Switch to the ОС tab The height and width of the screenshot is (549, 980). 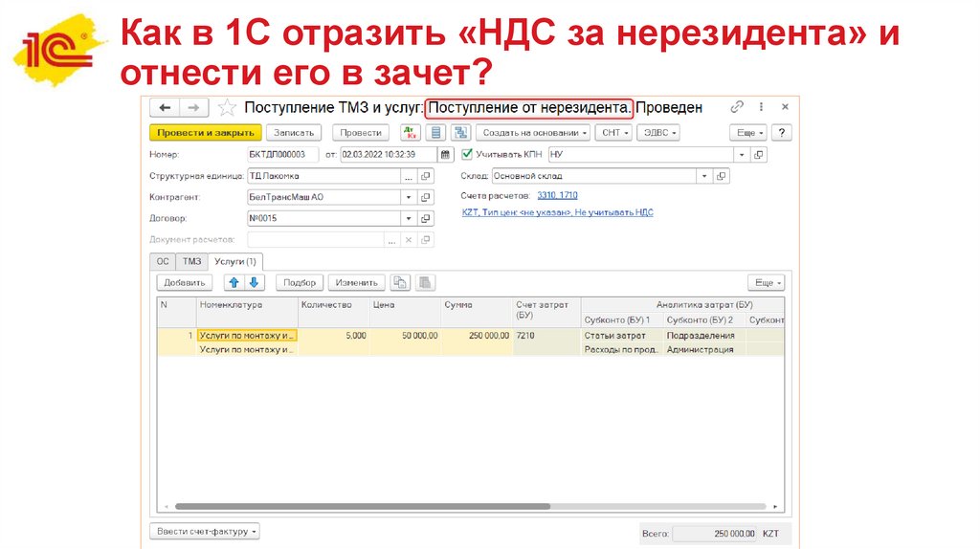[x=163, y=261]
